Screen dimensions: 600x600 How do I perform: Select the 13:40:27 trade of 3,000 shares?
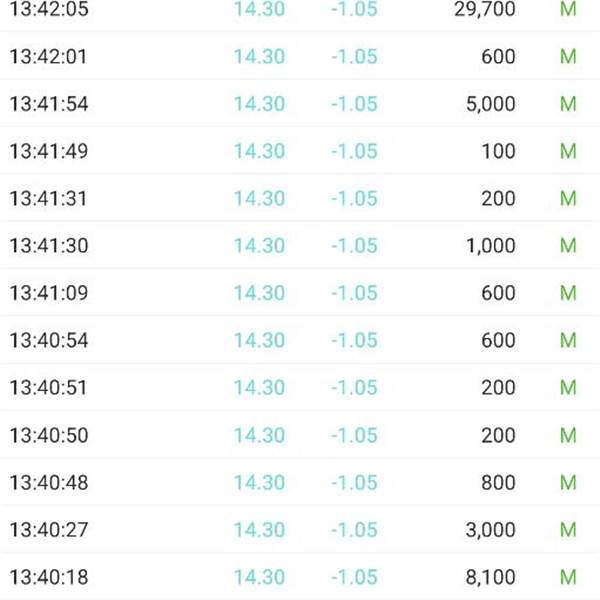pyautogui.click(x=300, y=530)
